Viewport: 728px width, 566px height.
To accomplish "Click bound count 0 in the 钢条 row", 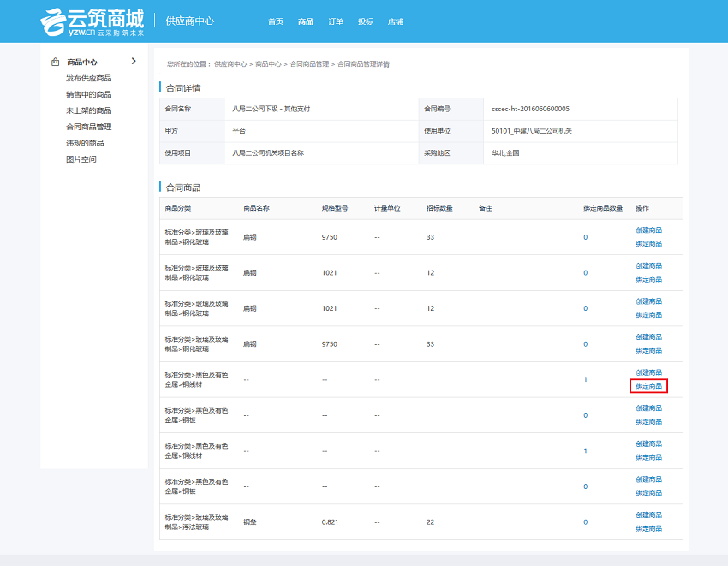I will pos(585,521).
